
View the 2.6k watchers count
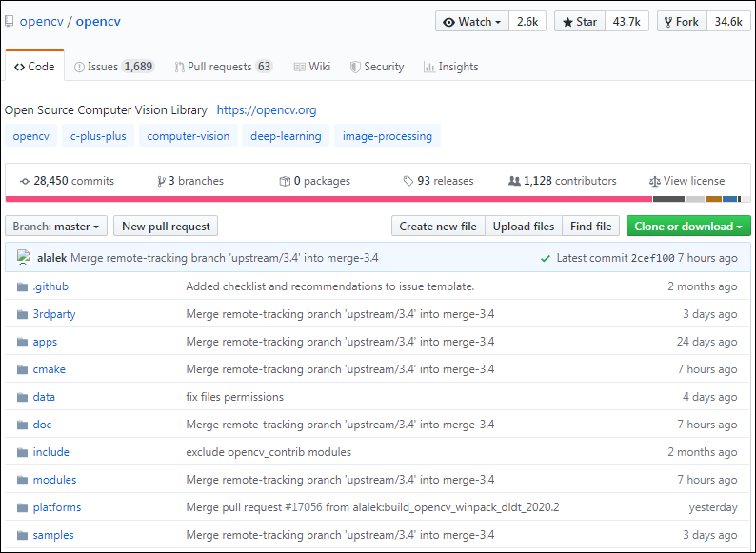(x=527, y=22)
